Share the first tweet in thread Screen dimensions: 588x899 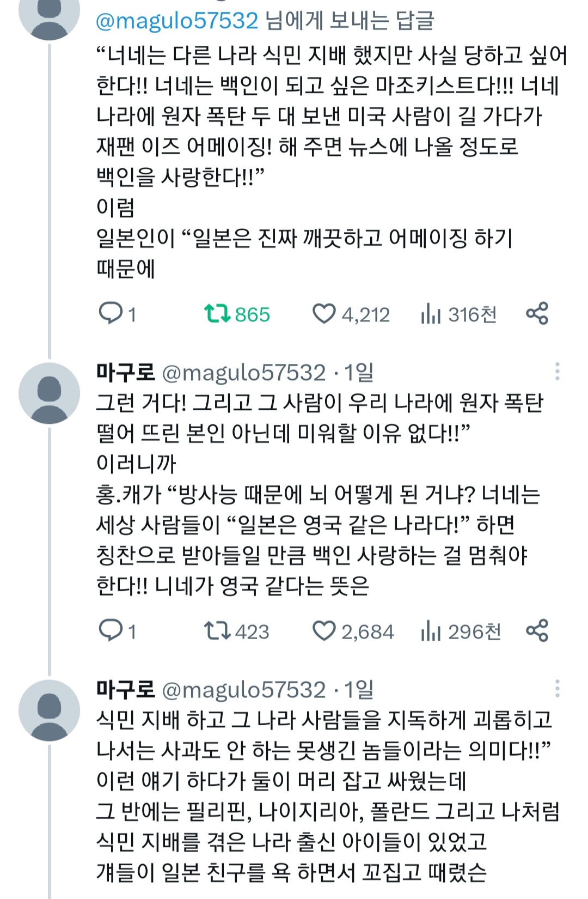(537, 313)
